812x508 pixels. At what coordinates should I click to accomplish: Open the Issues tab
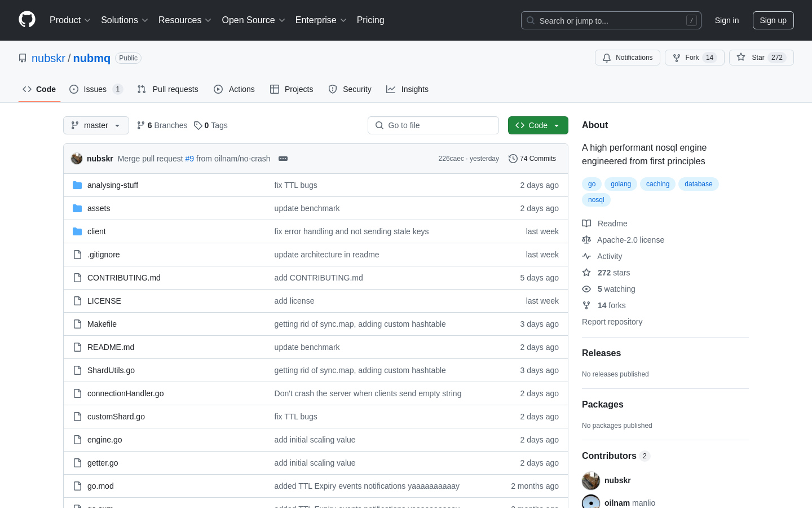coord(96,89)
